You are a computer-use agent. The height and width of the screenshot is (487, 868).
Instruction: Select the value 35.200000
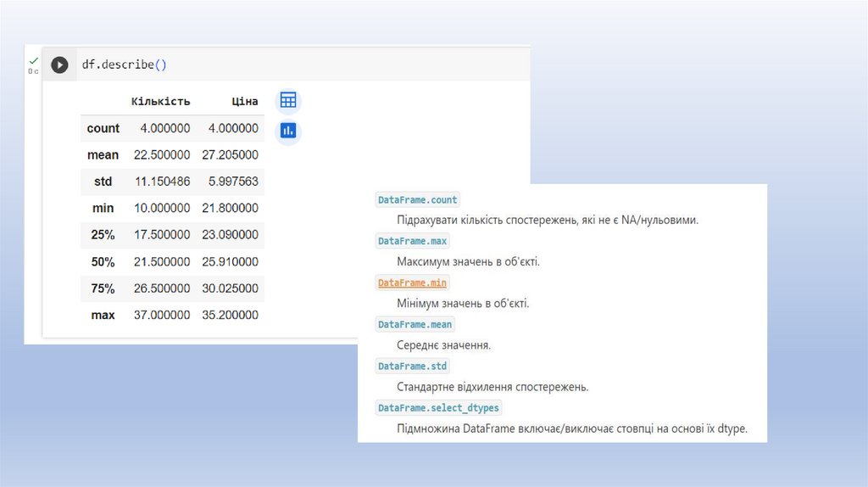[x=230, y=316]
